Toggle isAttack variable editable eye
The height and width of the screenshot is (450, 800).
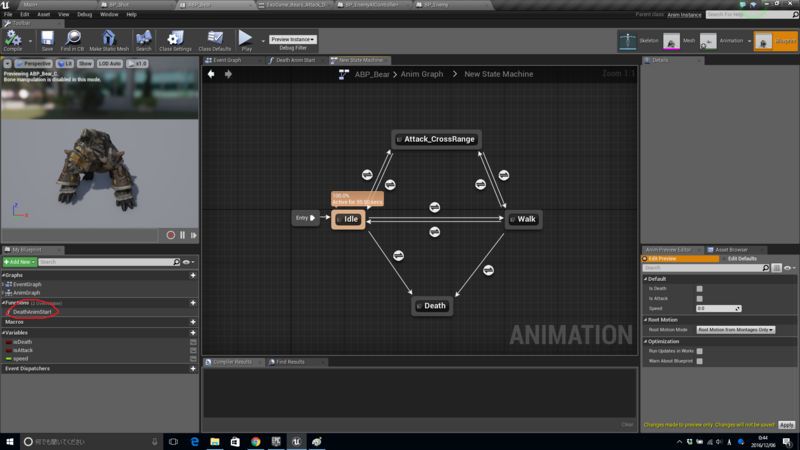(x=193, y=351)
